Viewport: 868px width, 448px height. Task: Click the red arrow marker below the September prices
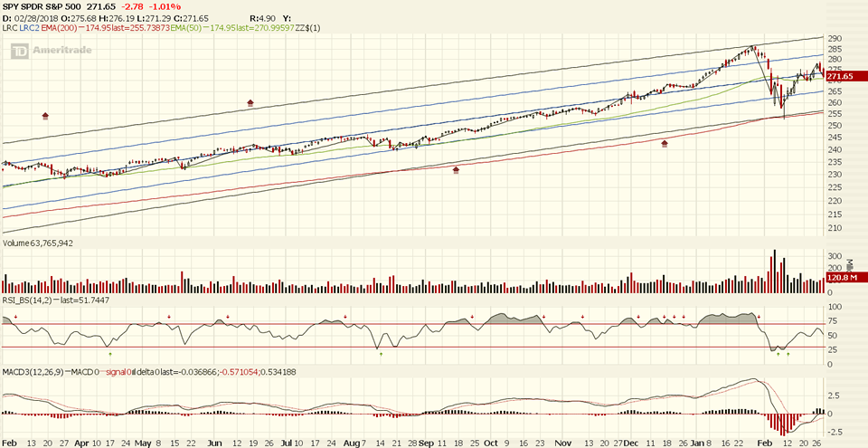456,169
